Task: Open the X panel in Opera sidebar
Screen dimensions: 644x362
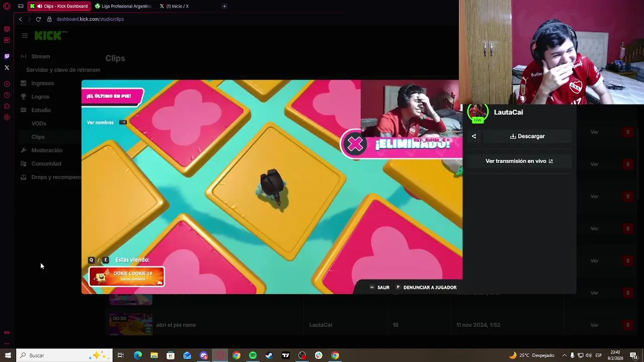Action: [7, 67]
